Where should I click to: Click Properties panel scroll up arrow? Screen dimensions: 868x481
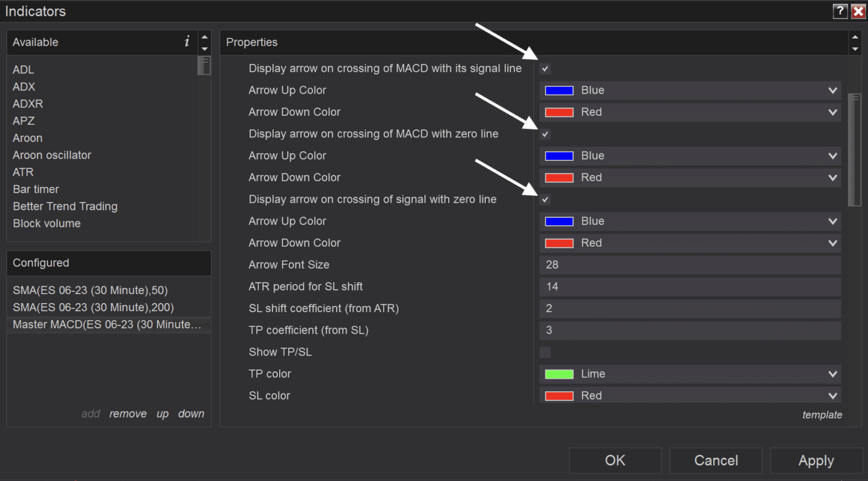(x=855, y=37)
